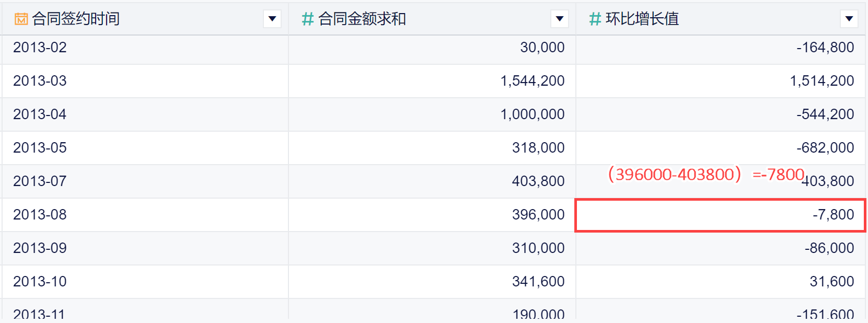Select the 合同金额求和 header text

coord(362,19)
